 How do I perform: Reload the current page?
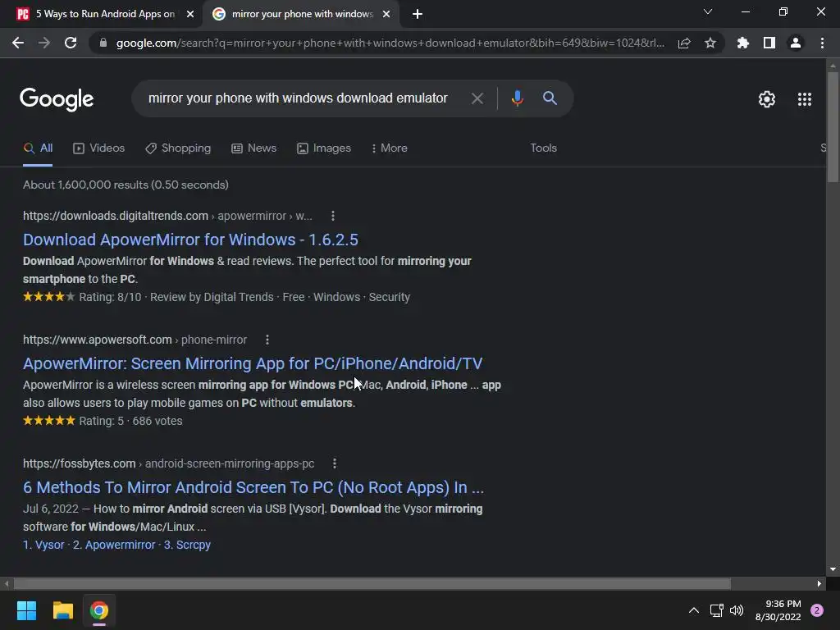(71, 43)
